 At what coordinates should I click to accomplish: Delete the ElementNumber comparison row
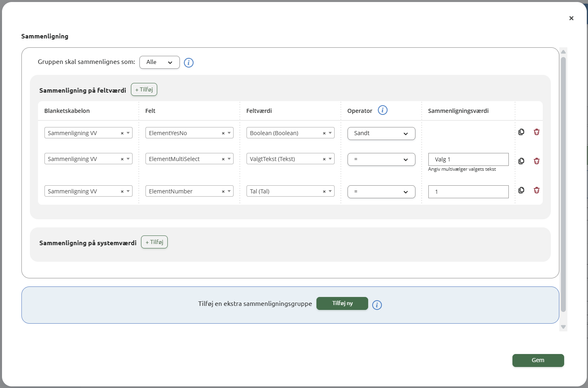(537, 190)
